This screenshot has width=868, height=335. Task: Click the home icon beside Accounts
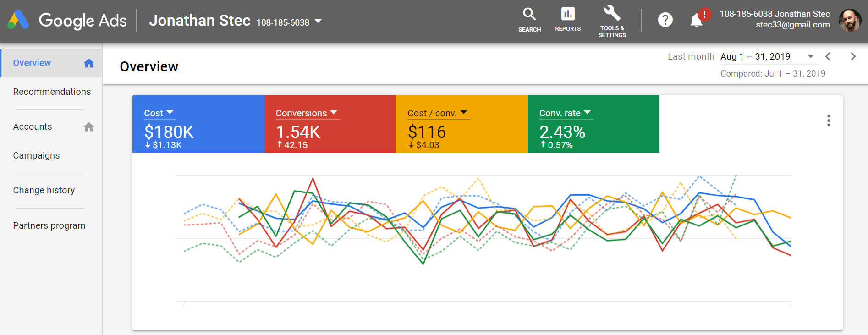pyautogui.click(x=89, y=127)
